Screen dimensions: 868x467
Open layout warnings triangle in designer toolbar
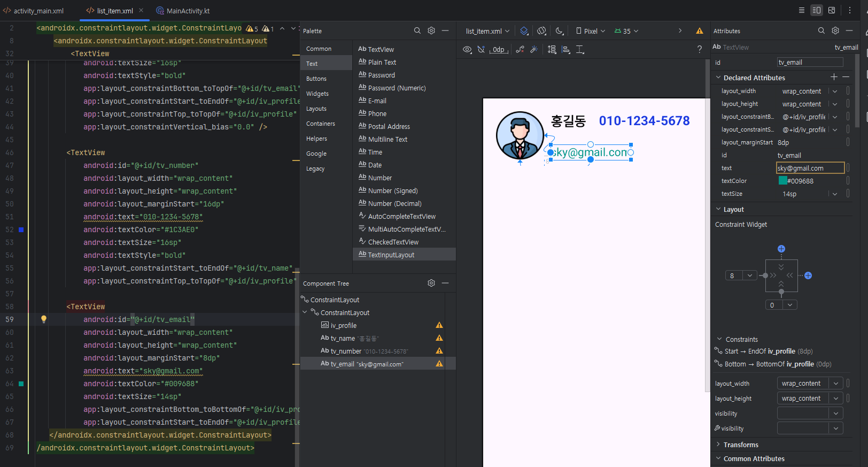[700, 31]
